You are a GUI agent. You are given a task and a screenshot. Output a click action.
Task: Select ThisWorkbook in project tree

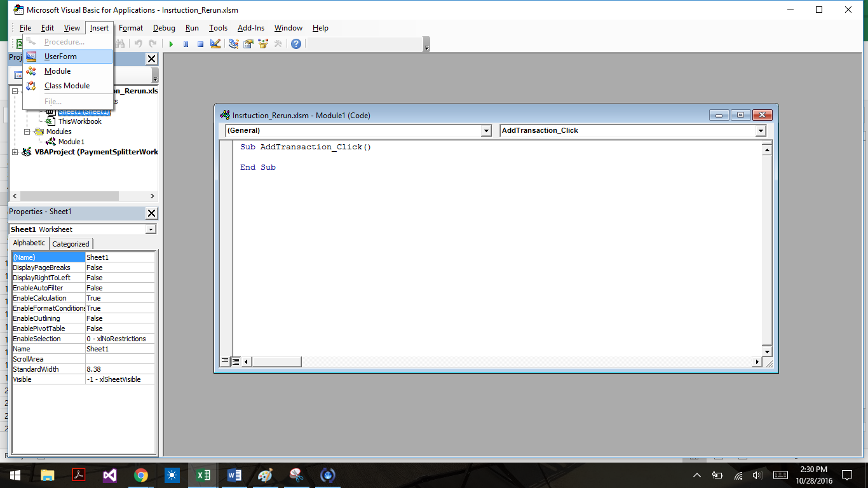tap(79, 121)
